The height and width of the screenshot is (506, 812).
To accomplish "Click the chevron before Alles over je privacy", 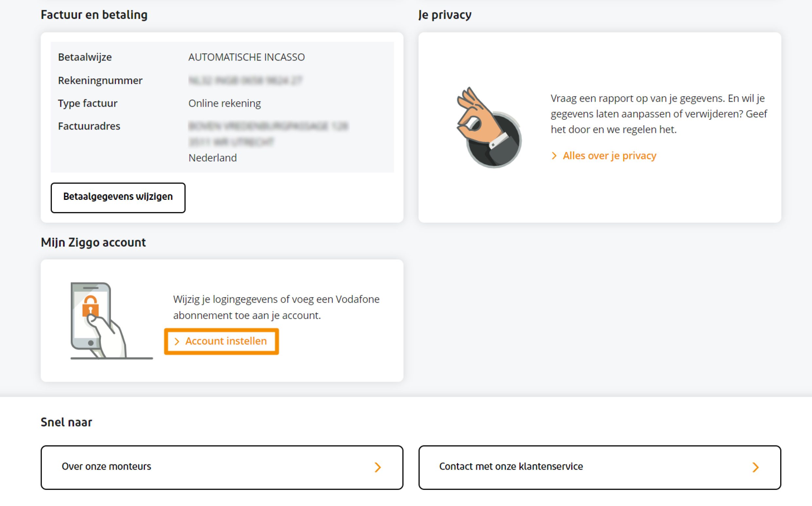I will coord(554,156).
